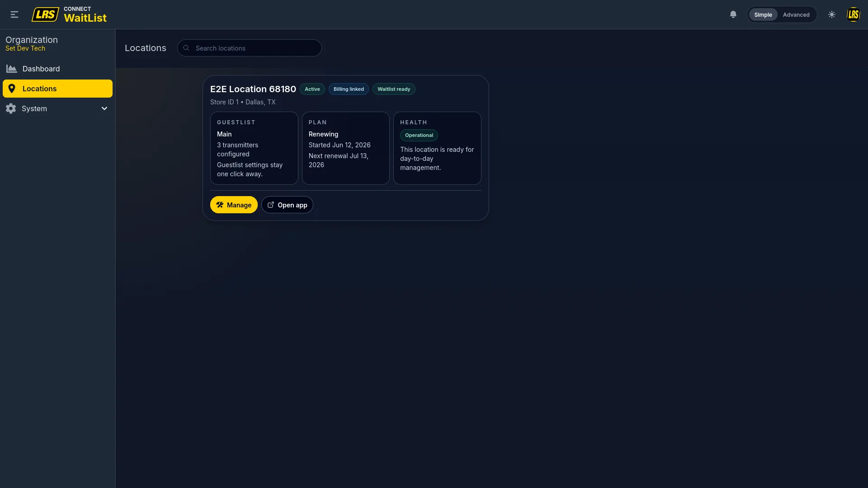868x488 pixels.
Task: Click the Health info card
Action: pyautogui.click(x=437, y=148)
